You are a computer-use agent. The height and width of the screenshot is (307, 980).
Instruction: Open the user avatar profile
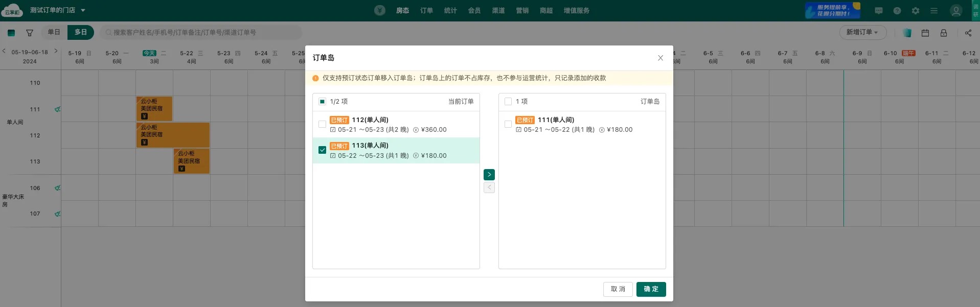956,11
